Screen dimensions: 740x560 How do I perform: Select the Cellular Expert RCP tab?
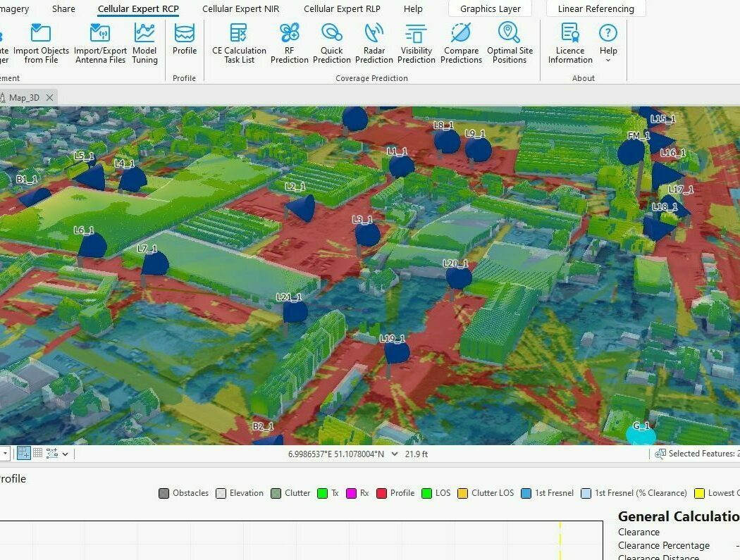[138, 8]
